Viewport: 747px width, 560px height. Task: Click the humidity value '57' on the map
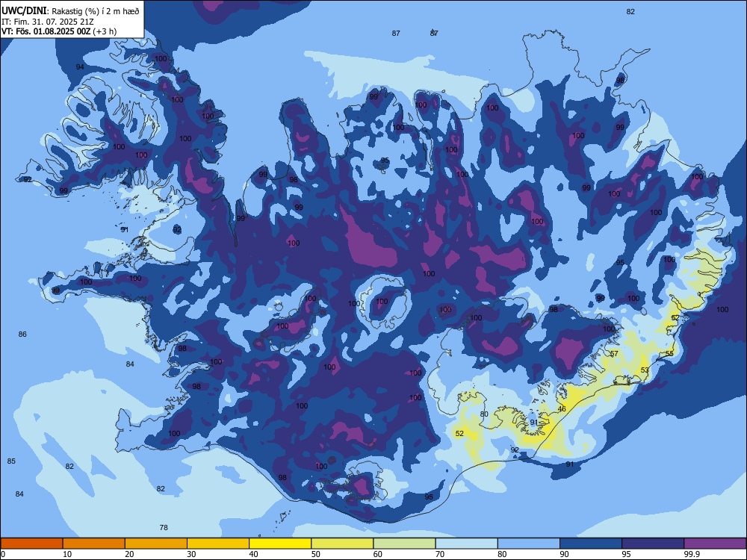pos(614,354)
